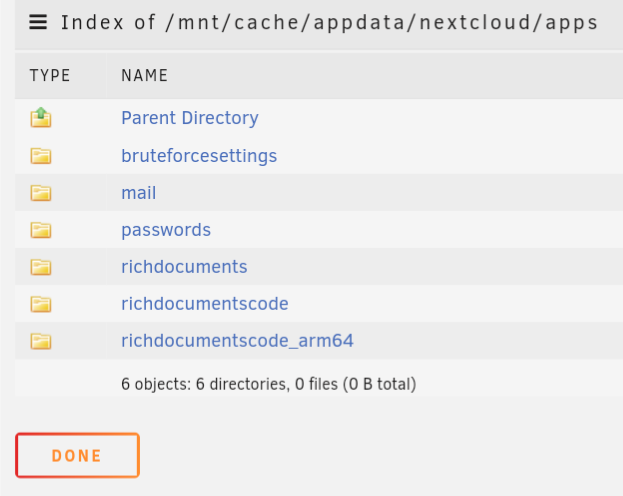623x496 pixels.
Task: Click the passwords folder icon
Action: (41, 230)
